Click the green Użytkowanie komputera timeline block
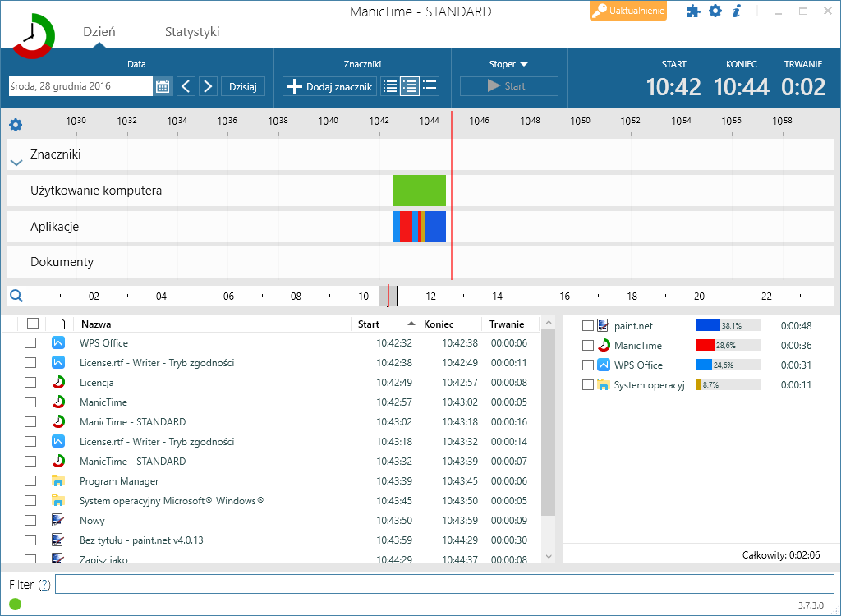The image size is (841, 616). [419, 191]
